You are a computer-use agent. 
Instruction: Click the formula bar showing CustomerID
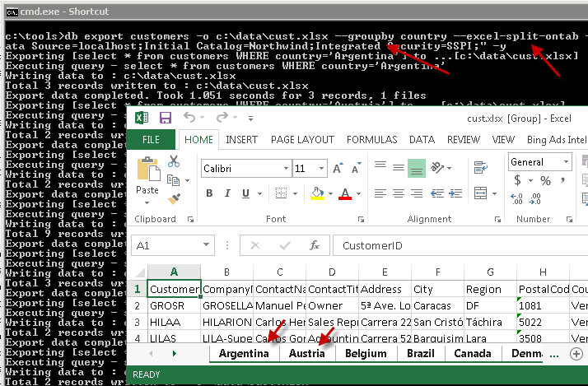(460, 245)
